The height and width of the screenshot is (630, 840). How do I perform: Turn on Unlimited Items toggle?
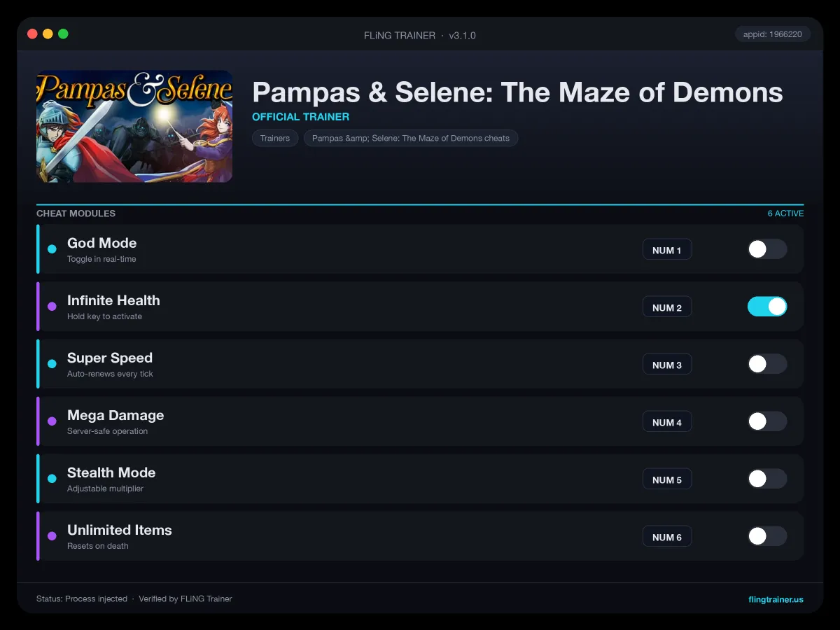coord(767,536)
